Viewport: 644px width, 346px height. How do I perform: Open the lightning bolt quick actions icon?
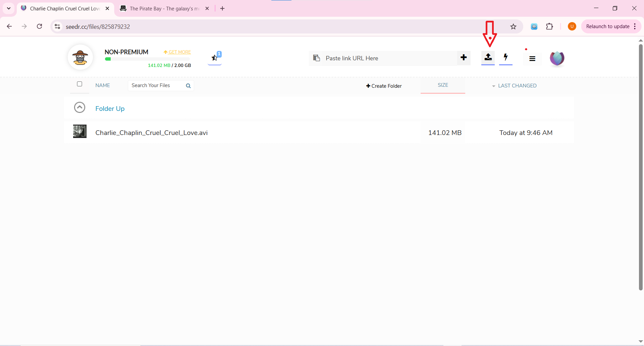505,57
